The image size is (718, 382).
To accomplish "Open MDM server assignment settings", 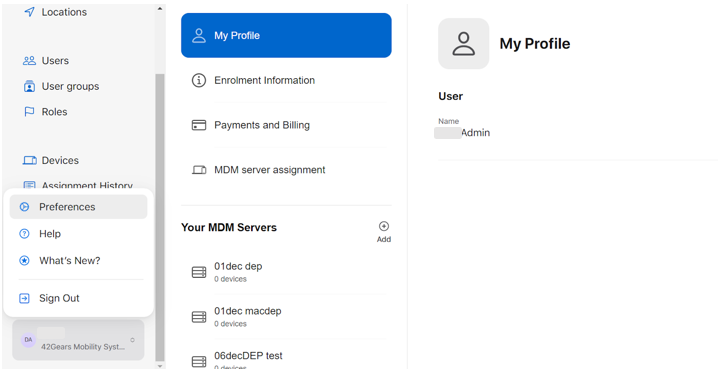I will coord(286,170).
